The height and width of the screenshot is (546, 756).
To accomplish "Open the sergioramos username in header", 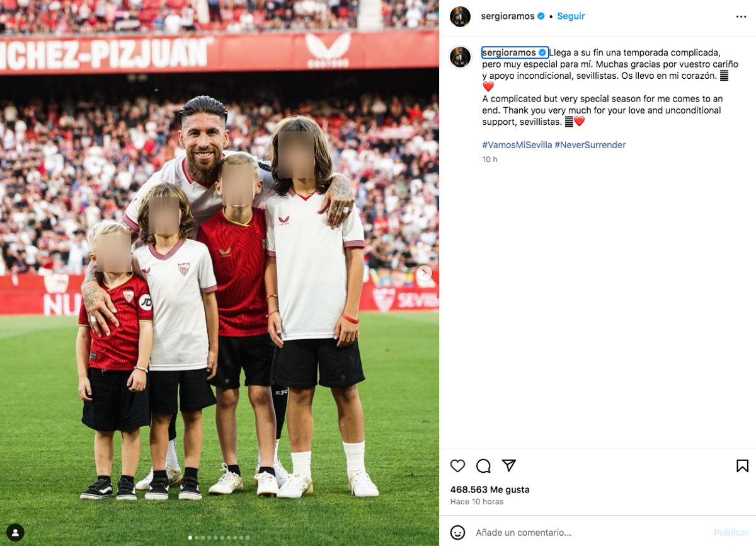I will pyautogui.click(x=508, y=16).
